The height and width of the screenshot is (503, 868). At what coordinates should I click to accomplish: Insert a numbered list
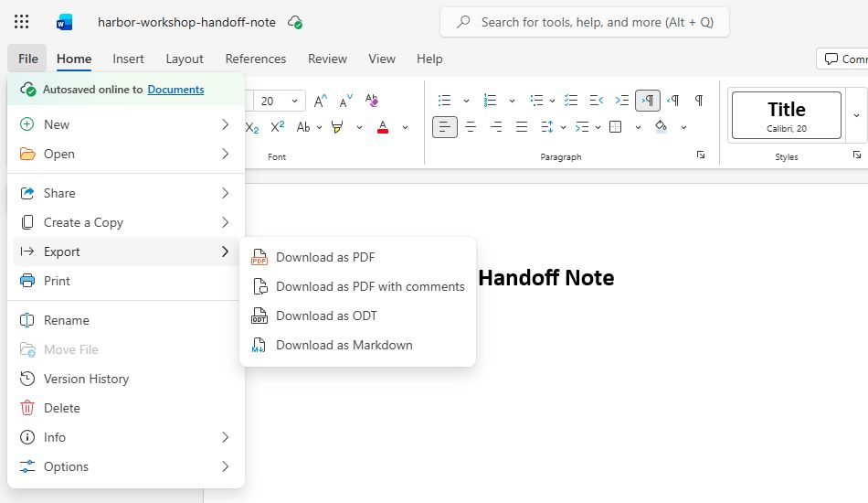tap(490, 101)
